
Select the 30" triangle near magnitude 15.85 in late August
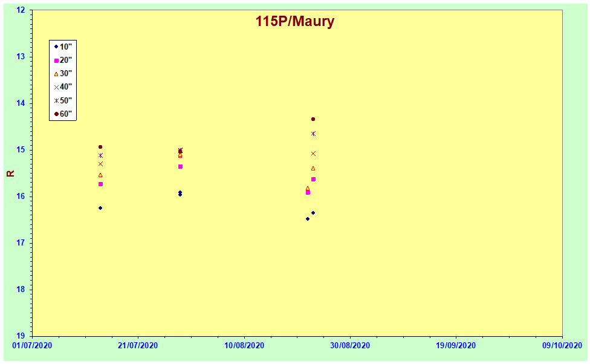308,188
